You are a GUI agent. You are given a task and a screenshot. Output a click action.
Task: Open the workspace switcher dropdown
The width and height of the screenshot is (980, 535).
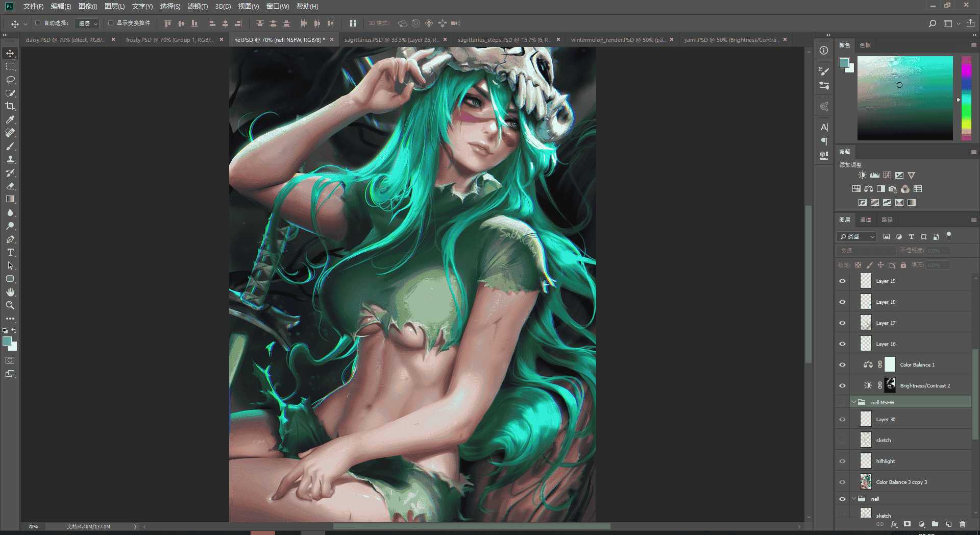(x=950, y=23)
